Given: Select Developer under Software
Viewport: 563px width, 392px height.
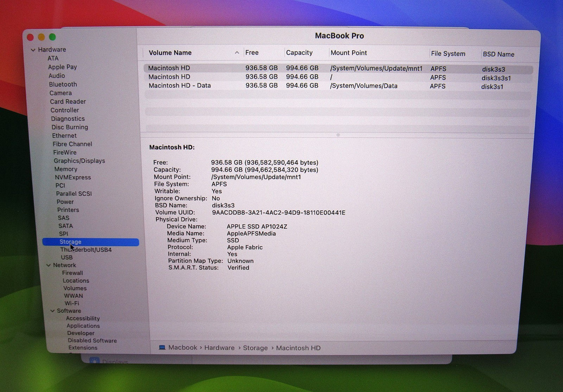Looking at the screenshot, I should (81, 333).
